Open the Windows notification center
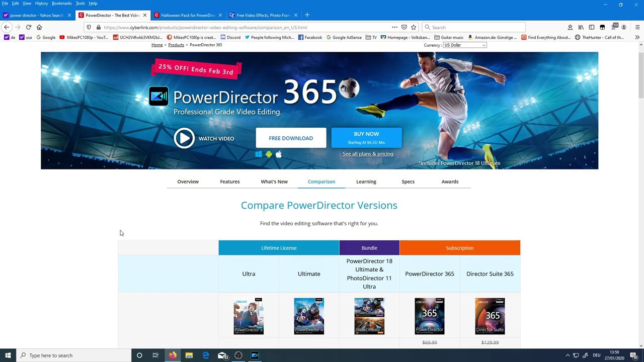This screenshot has height=362, width=644. click(x=633, y=355)
